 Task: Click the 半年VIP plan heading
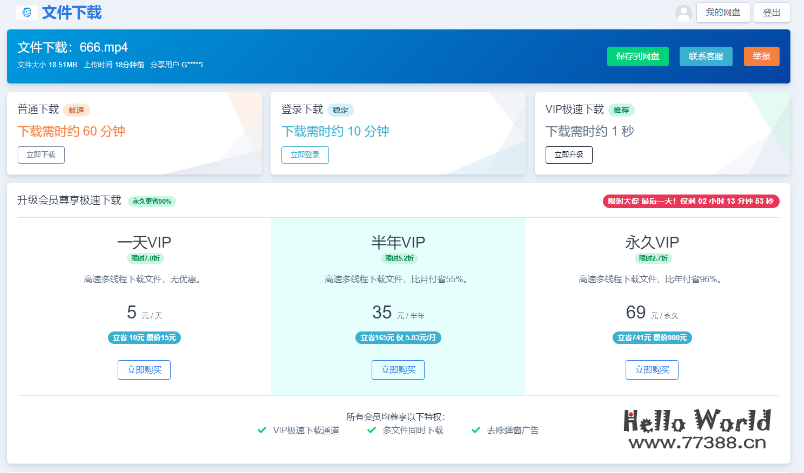[x=398, y=242]
